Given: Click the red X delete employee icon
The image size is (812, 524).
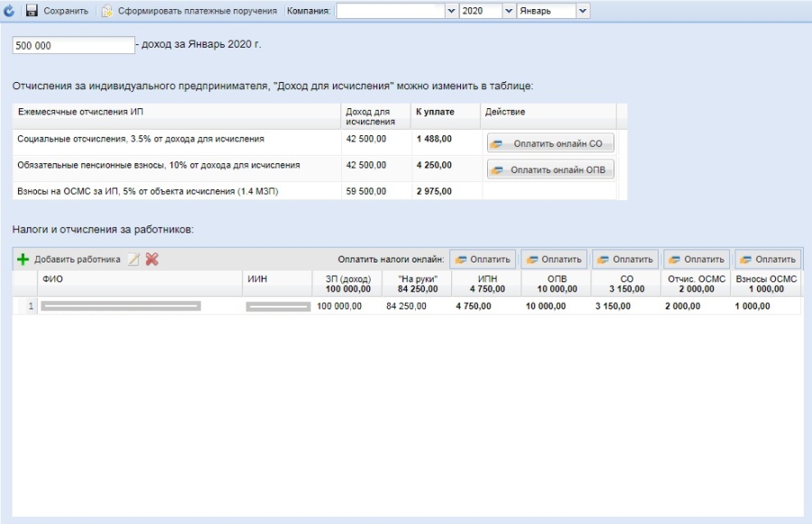Looking at the screenshot, I should [x=152, y=259].
